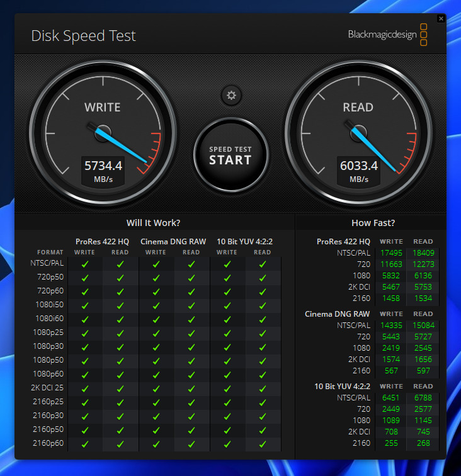Viewport: 461px width, 476px height.
Task: Click 720p50 10 Bit YUV write checkmark
Action: click(x=227, y=278)
